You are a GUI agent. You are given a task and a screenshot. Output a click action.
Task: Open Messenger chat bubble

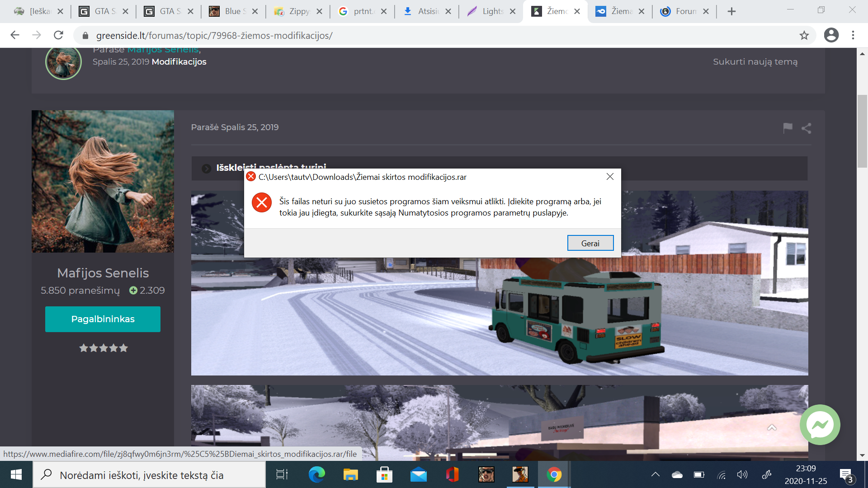[x=820, y=425]
